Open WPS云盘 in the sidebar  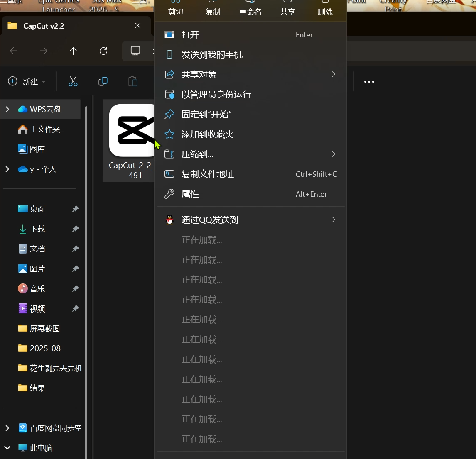click(x=39, y=109)
